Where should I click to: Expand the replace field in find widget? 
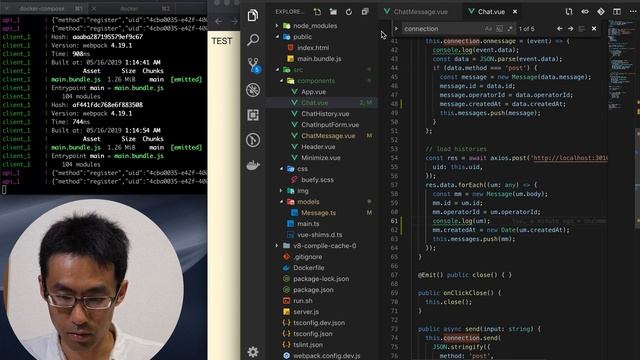pyautogui.click(x=396, y=29)
